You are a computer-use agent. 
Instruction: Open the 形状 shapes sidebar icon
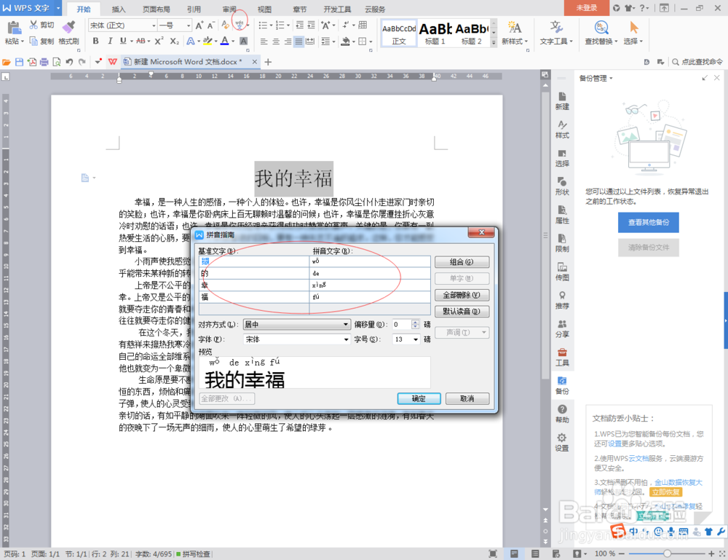562,186
